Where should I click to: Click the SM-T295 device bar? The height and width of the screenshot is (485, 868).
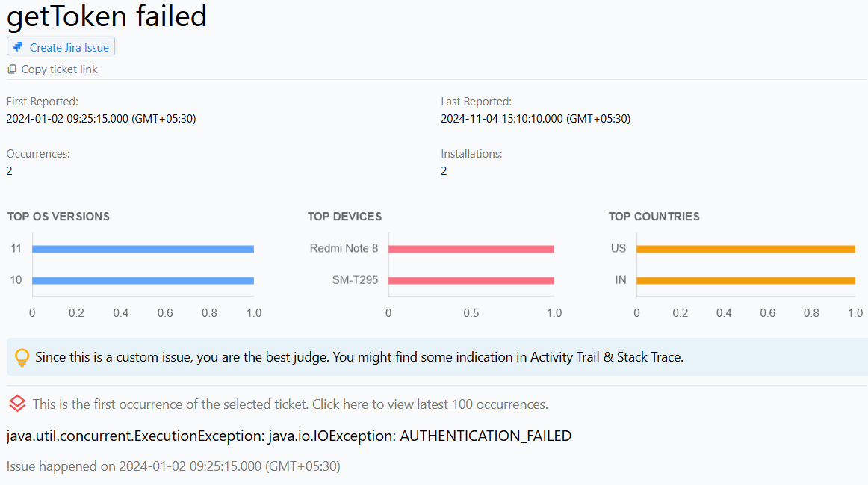tap(471, 281)
